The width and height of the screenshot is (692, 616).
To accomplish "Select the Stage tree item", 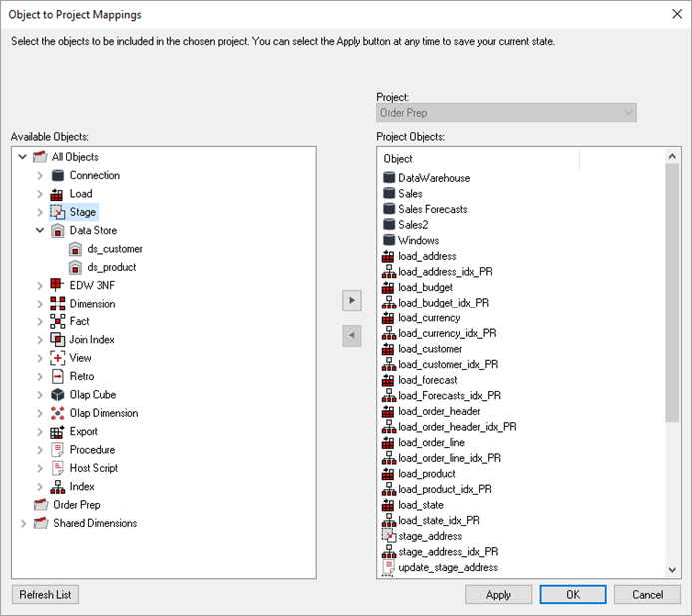I will tap(83, 212).
